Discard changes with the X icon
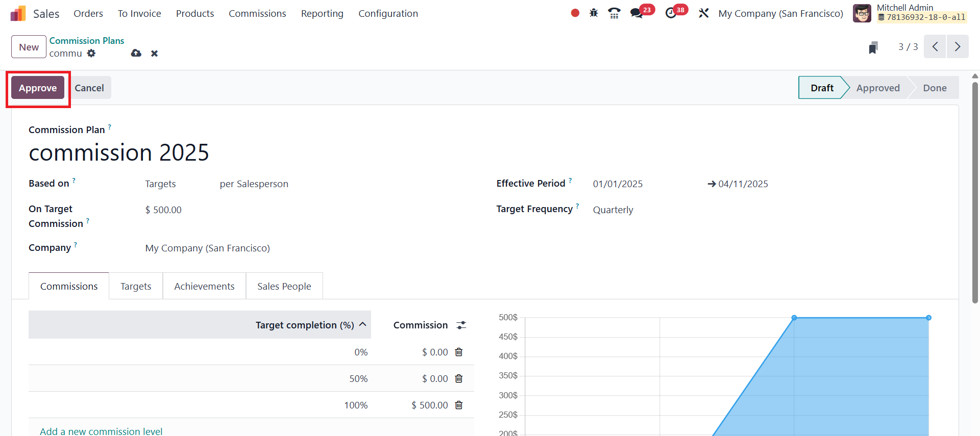Screen dimensions: 980x436 [x=155, y=54]
